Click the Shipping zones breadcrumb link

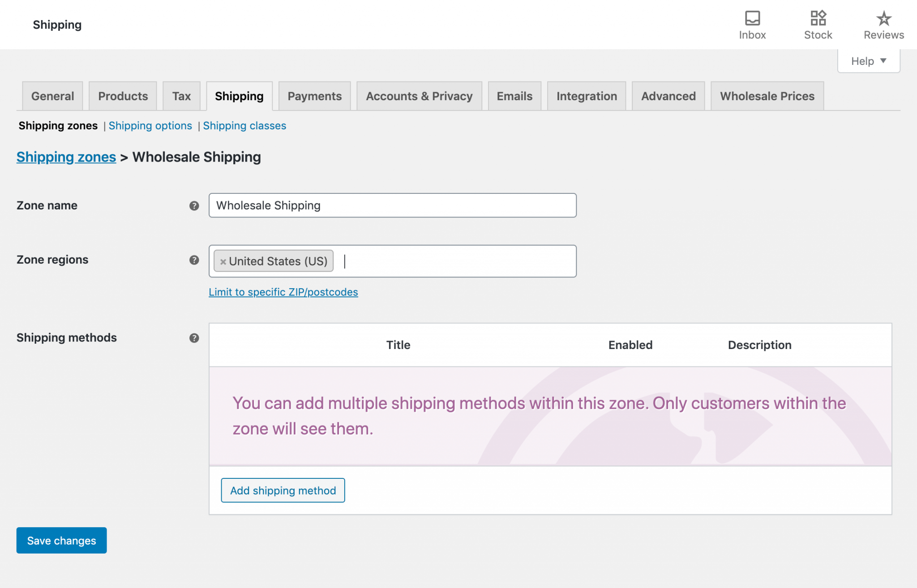point(66,157)
